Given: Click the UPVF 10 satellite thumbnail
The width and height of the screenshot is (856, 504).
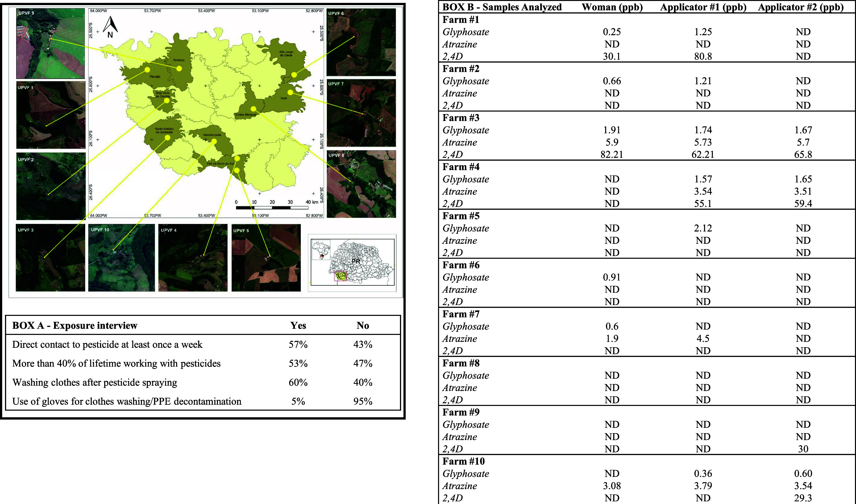Looking at the screenshot, I should click(121, 258).
